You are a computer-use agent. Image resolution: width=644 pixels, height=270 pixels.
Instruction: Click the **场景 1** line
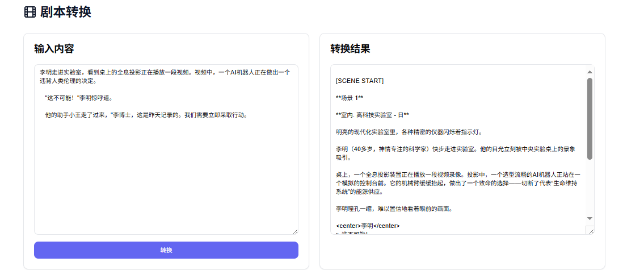(x=350, y=98)
